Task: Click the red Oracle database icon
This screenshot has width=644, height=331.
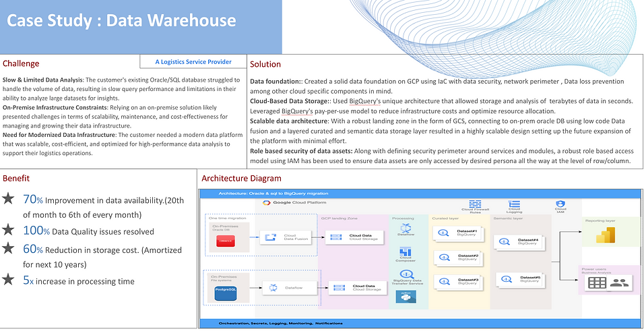Action: [225, 241]
